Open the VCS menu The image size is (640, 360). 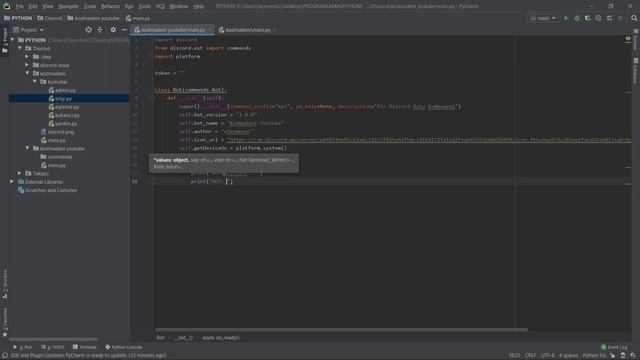click(x=160, y=6)
